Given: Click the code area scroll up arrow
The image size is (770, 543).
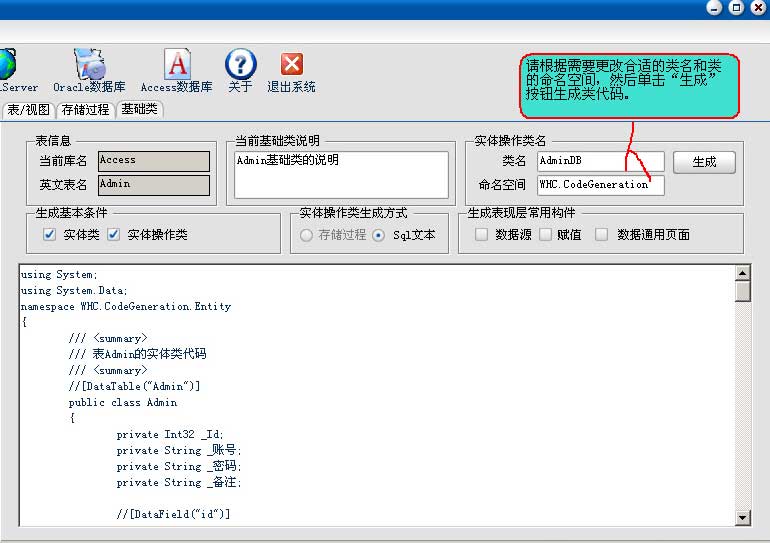Looking at the screenshot, I should (x=742, y=272).
